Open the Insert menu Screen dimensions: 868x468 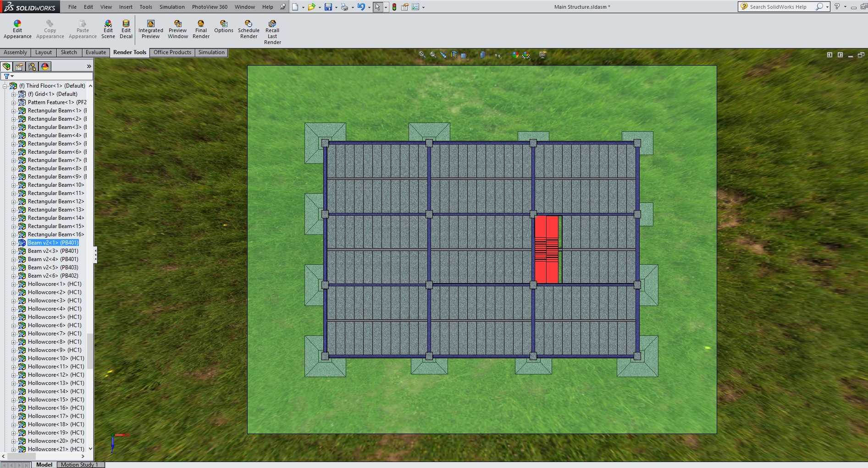[126, 7]
